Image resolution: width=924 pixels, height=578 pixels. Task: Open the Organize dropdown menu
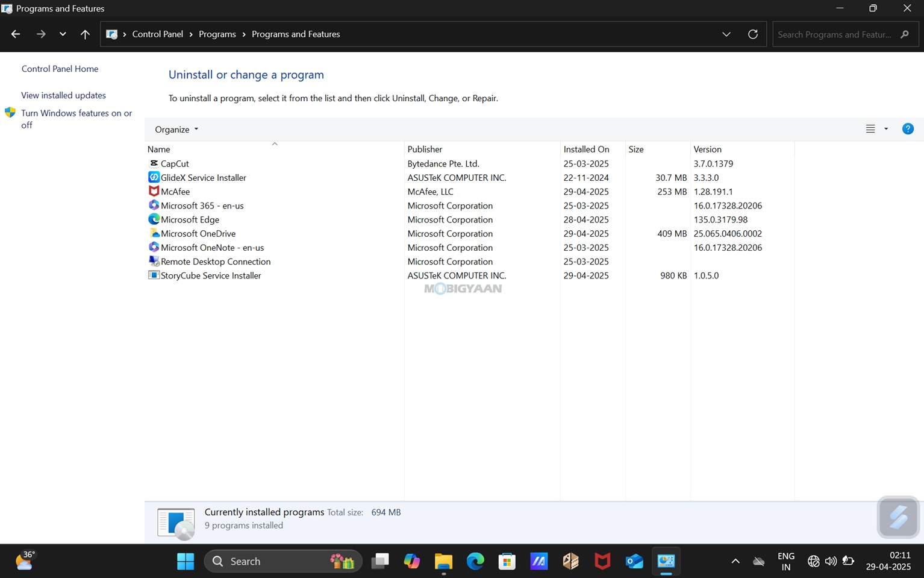(176, 130)
